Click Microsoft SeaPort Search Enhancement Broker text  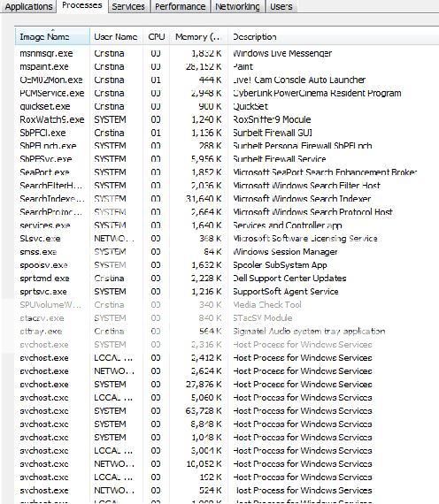pyautogui.click(x=325, y=172)
